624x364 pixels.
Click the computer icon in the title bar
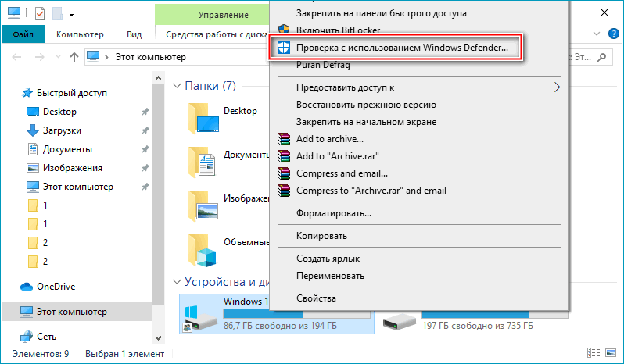[14, 13]
